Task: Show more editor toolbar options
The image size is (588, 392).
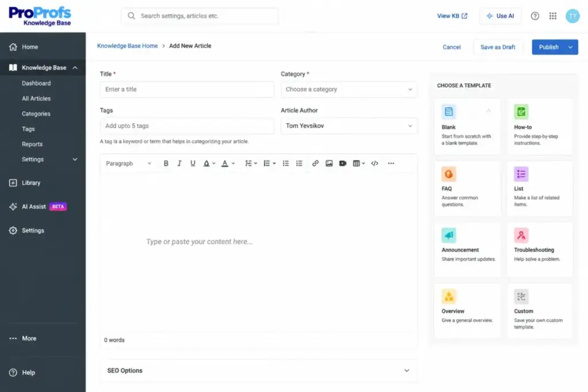Action: [391, 164]
